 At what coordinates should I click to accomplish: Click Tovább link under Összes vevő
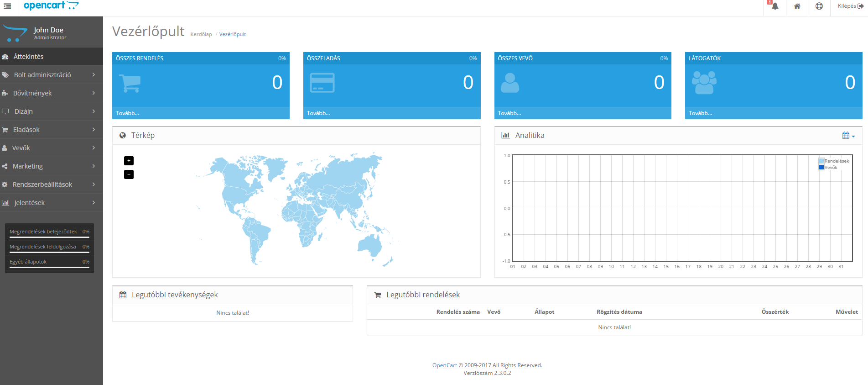(509, 113)
